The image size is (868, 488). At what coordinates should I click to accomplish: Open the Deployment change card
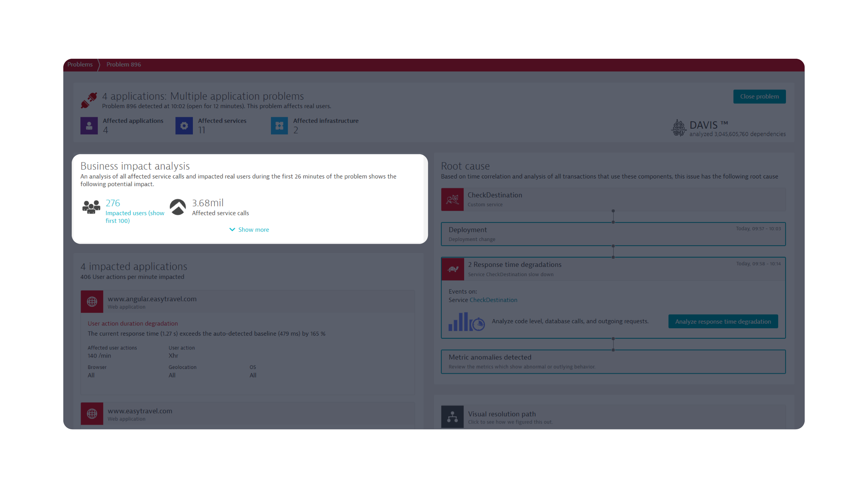[613, 234]
